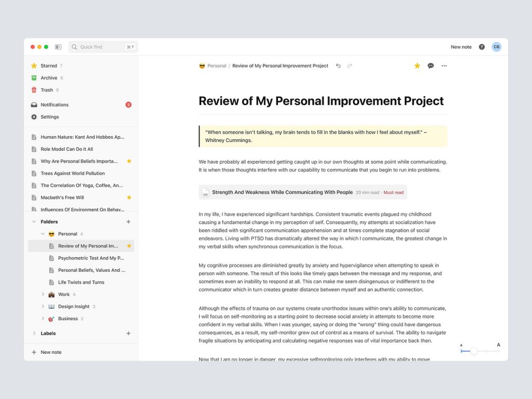Open the comments bubble icon
Screen dimensions: 532x399
pos(431,66)
